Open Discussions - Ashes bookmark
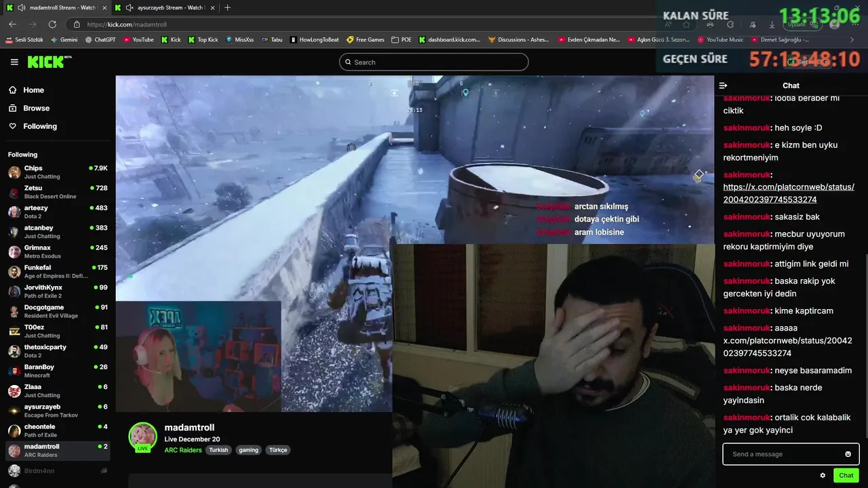This screenshot has width=868, height=488. pos(519,40)
